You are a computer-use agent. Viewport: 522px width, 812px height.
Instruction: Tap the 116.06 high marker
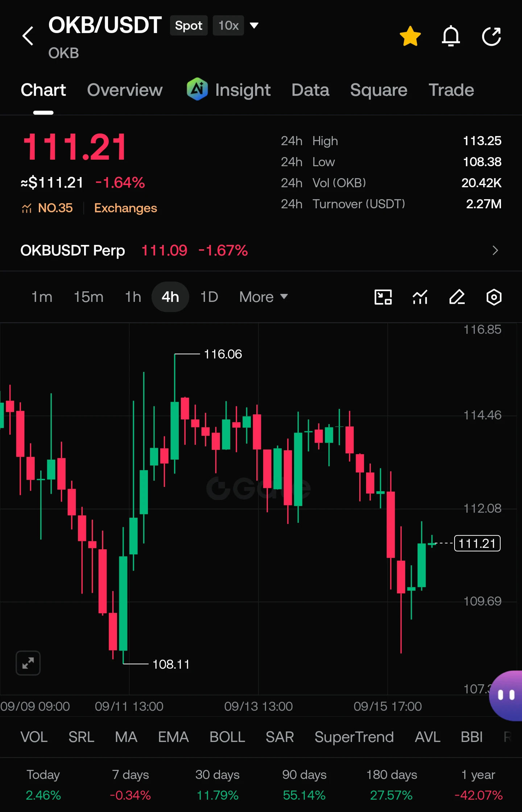223,354
